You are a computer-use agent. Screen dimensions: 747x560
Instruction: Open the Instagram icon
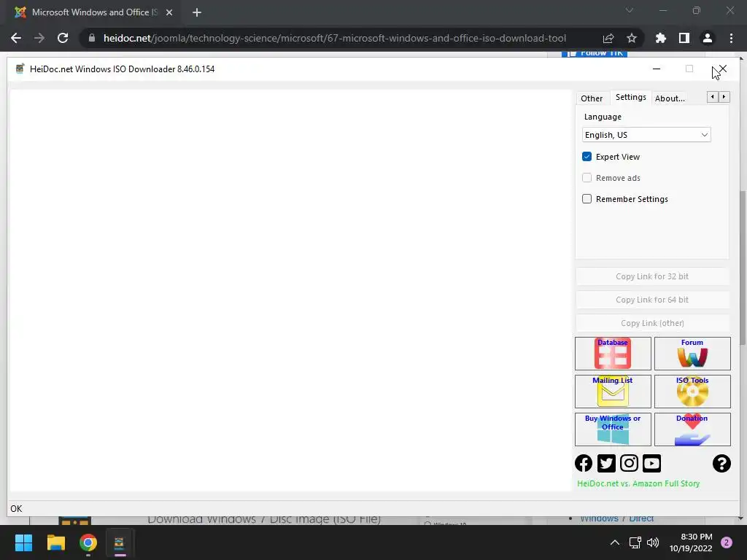click(x=629, y=463)
